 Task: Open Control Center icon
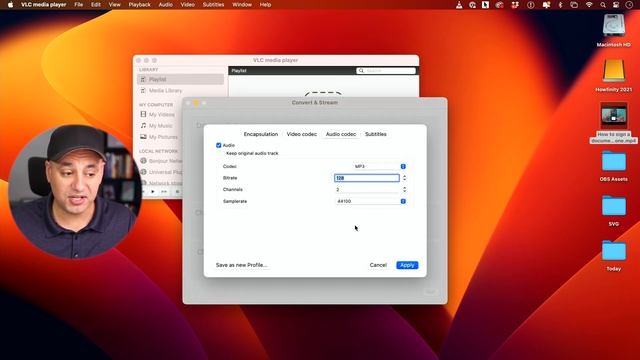coord(616,5)
